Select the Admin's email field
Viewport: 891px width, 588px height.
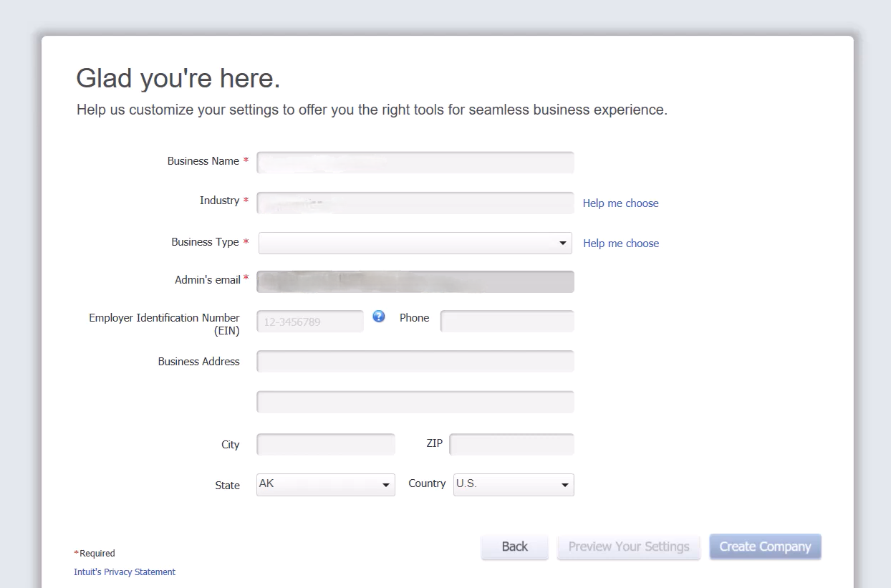pyautogui.click(x=415, y=282)
